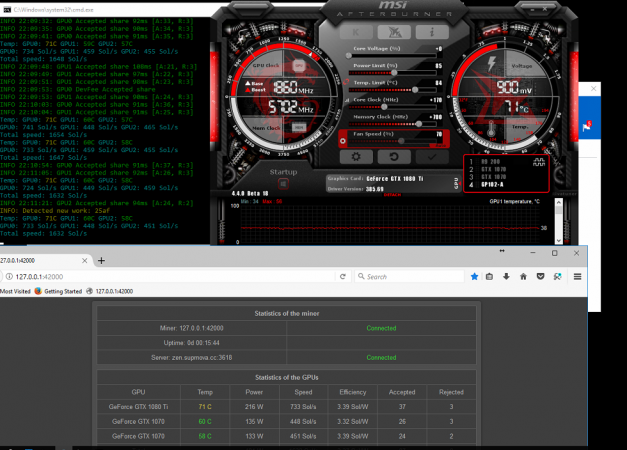
Task: Open the Kombustor K button in Afterburner
Action: pyautogui.click(x=356, y=32)
